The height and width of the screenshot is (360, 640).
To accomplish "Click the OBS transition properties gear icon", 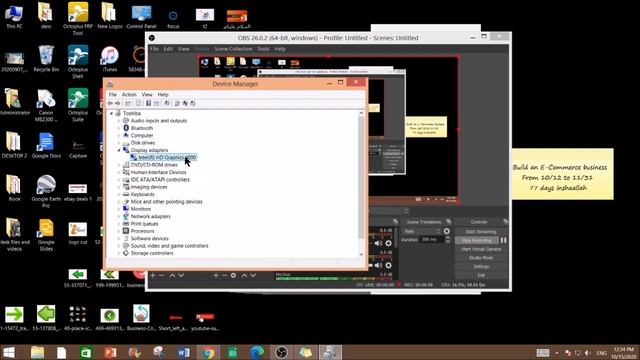I will [447, 231].
